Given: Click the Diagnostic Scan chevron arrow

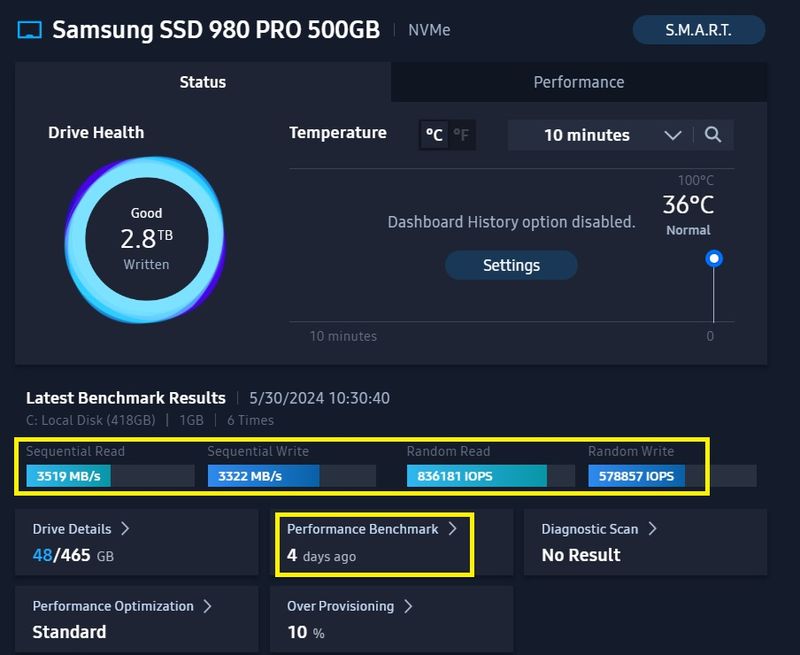Looking at the screenshot, I should [x=652, y=528].
